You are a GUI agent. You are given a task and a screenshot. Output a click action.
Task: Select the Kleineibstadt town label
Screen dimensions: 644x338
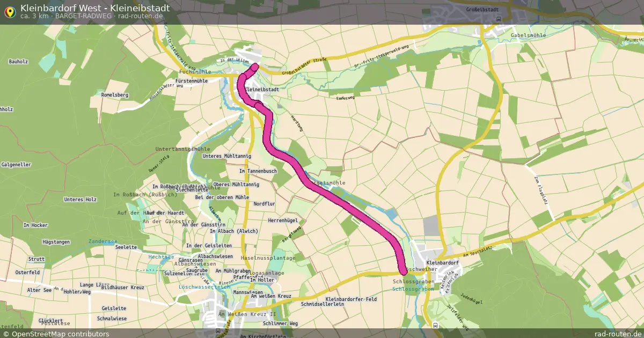[x=262, y=90]
